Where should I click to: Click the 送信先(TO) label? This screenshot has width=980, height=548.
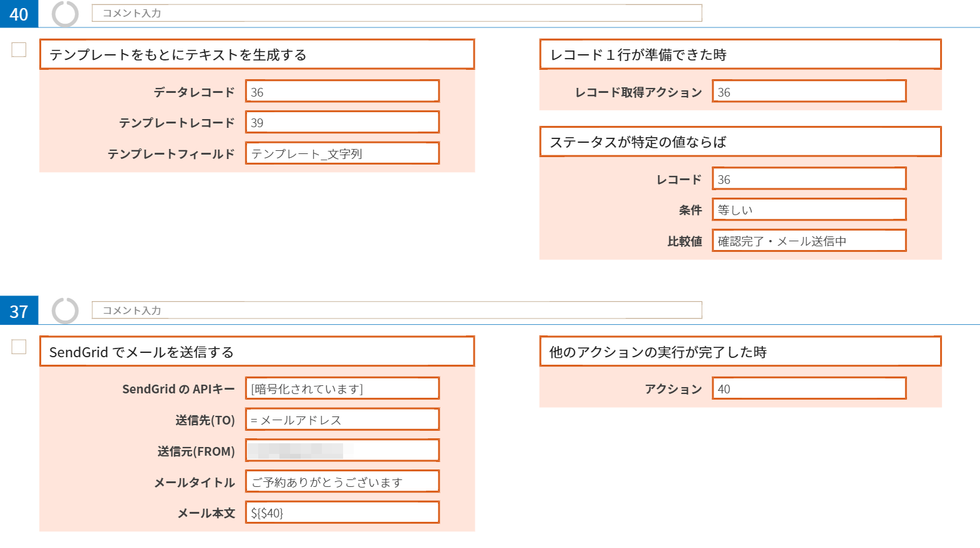point(205,420)
